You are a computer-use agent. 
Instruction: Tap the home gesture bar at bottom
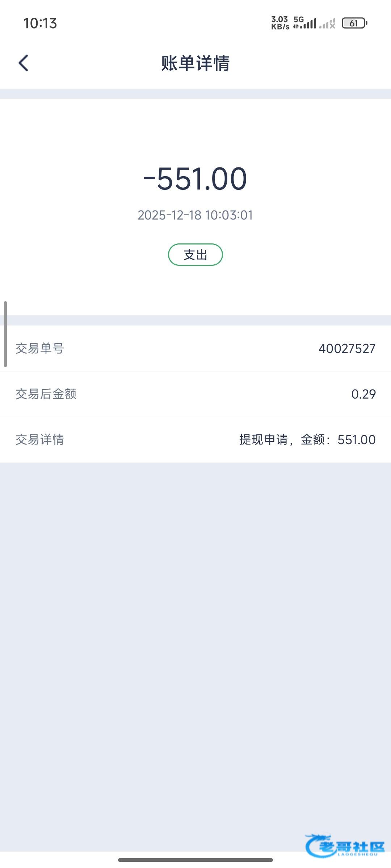(195, 860)
